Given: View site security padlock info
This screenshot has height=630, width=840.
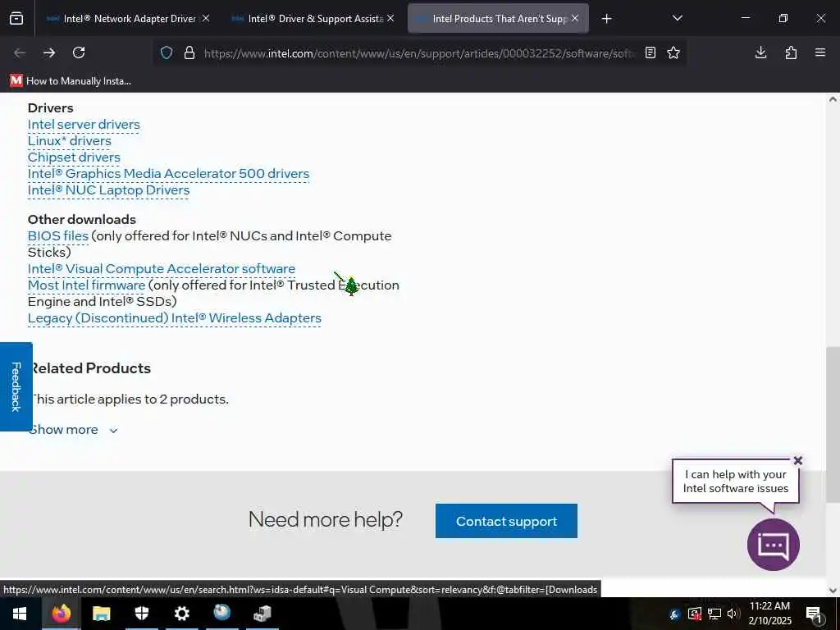Looking at the screenshot, I should (x=189, y=52).
